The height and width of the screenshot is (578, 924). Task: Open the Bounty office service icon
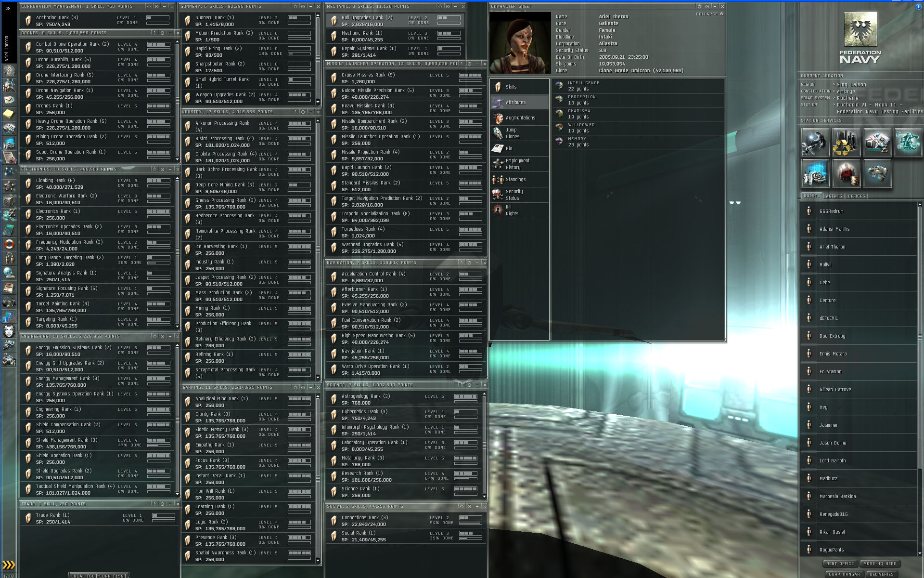tap(846, 174)
